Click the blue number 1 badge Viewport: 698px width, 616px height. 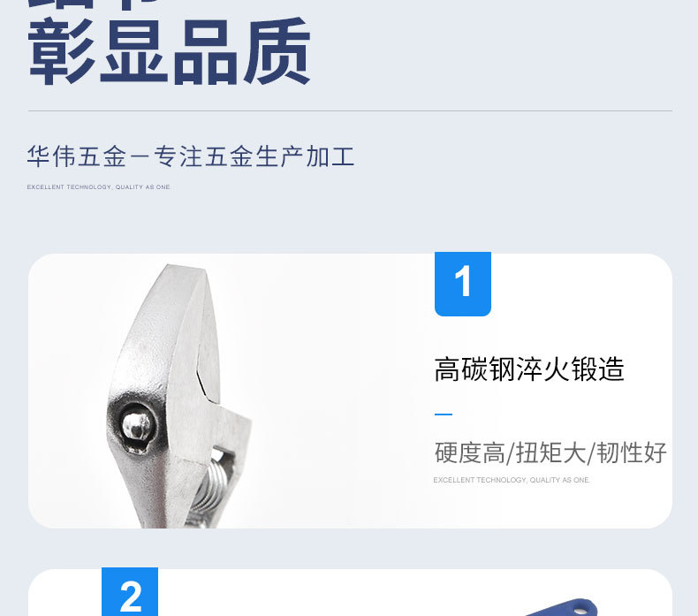462,284
